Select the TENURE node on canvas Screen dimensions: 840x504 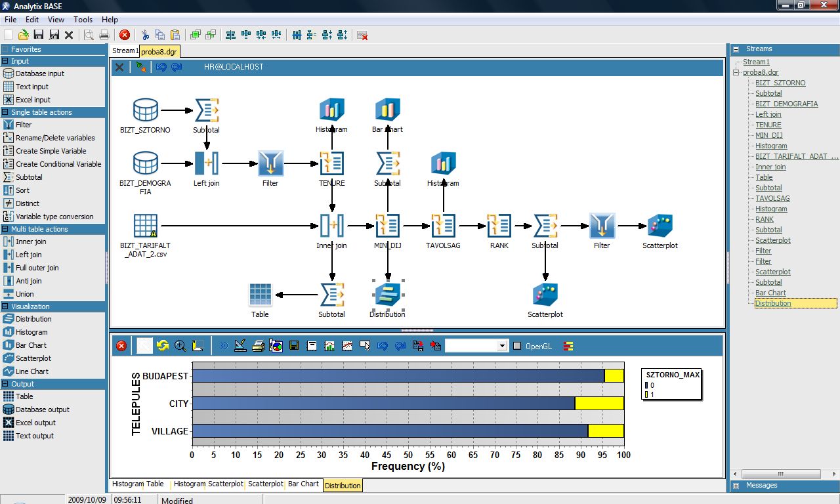pos(332,163)
